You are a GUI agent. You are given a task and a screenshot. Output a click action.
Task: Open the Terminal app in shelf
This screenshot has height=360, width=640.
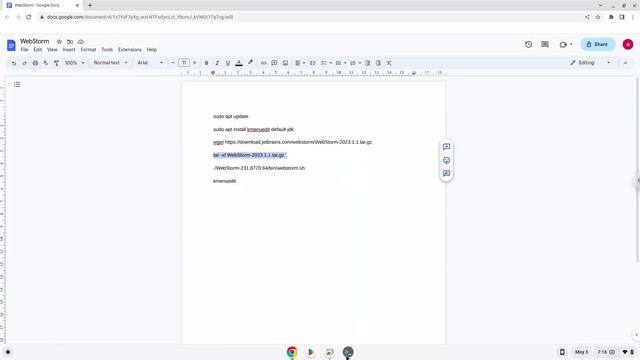point(348,352)
